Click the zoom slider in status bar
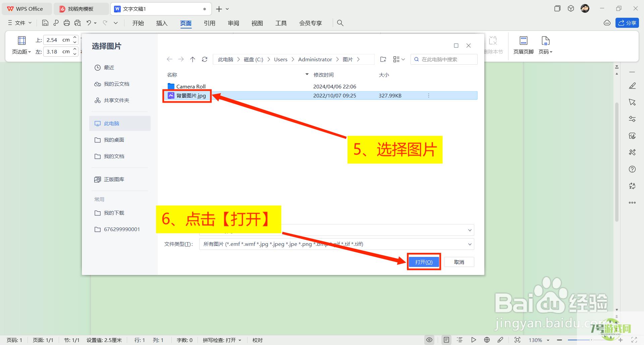 592,340
